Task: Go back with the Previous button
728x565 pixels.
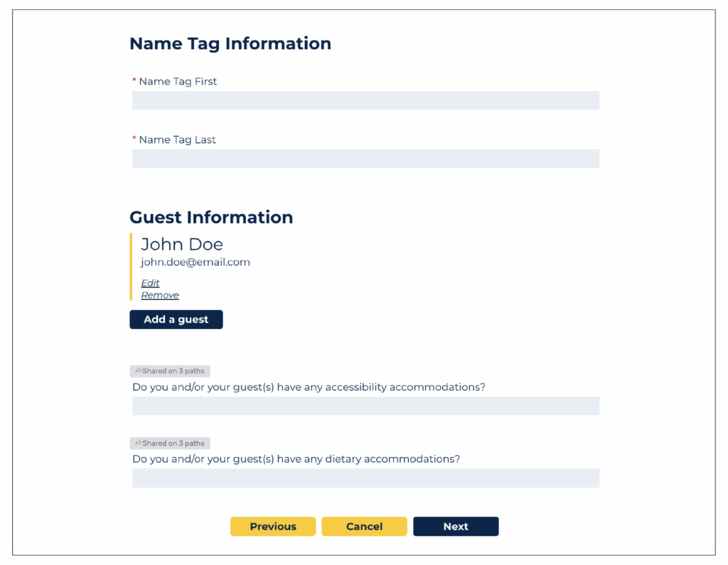Action: [x=273, y=527]
